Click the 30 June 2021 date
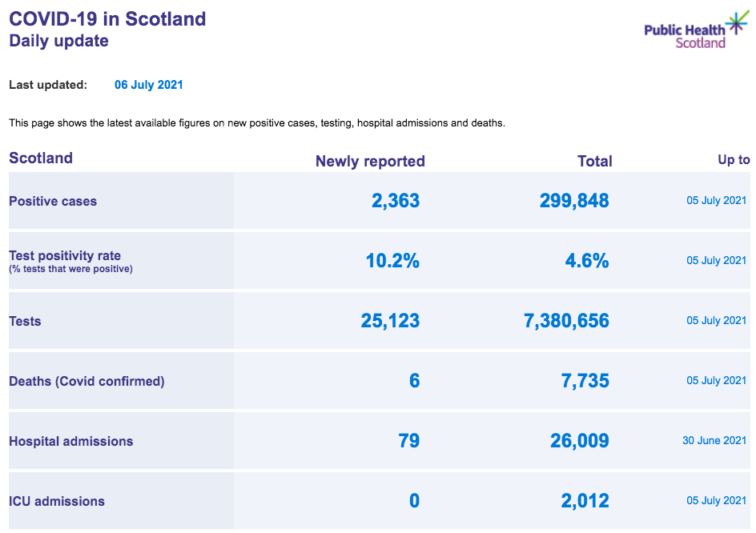Image resolution: width=756 pixels, height=533 pixels. tap(714, 440)
